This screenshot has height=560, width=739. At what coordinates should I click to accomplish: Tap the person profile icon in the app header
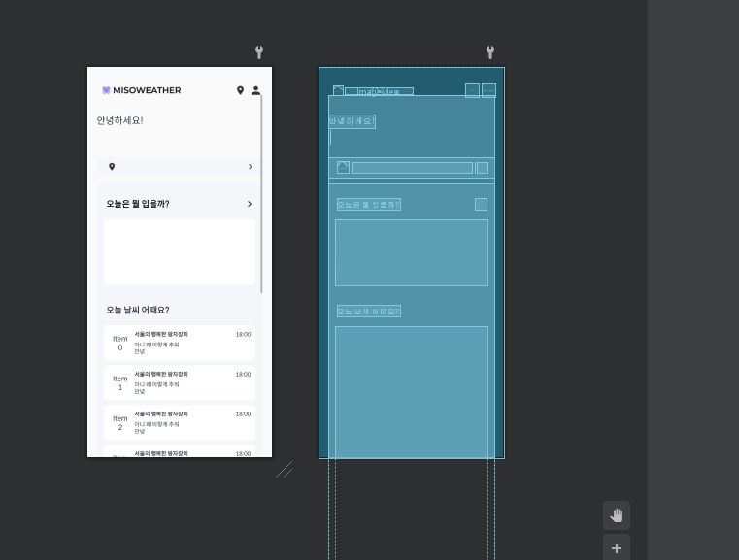[255, 90]
